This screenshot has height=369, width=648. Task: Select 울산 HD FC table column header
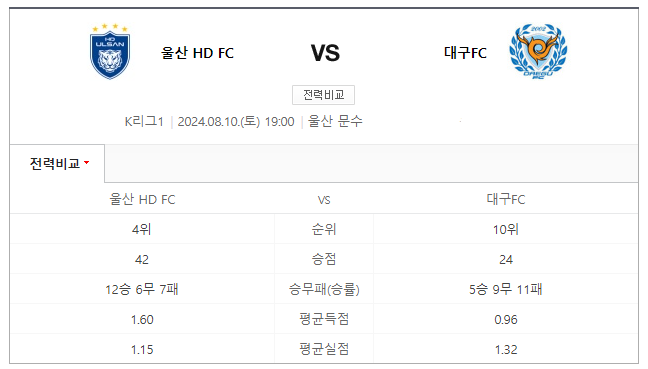(142, 200)
